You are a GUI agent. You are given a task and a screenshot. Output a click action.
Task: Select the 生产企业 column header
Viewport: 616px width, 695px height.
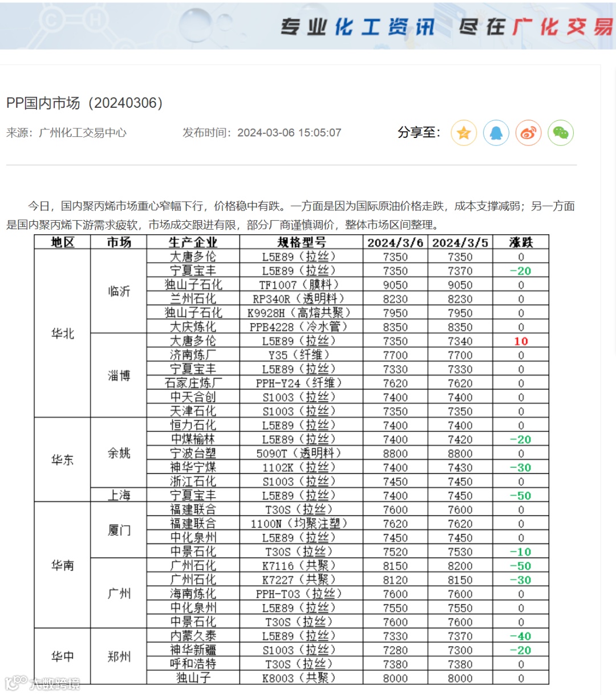[x=193, y=242]
